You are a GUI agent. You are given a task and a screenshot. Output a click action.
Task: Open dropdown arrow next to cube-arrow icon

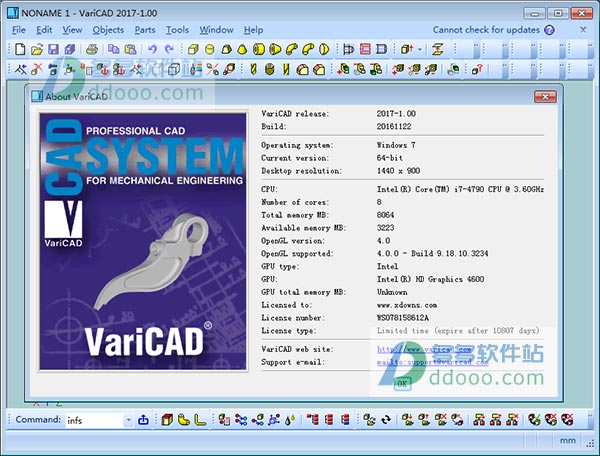click(x=420, y=49)
